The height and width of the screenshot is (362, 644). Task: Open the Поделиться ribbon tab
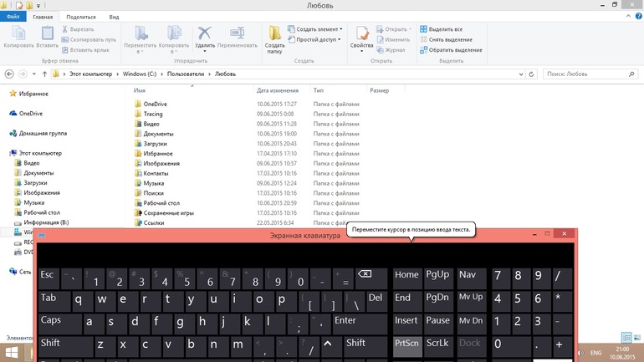click(81, 17)
